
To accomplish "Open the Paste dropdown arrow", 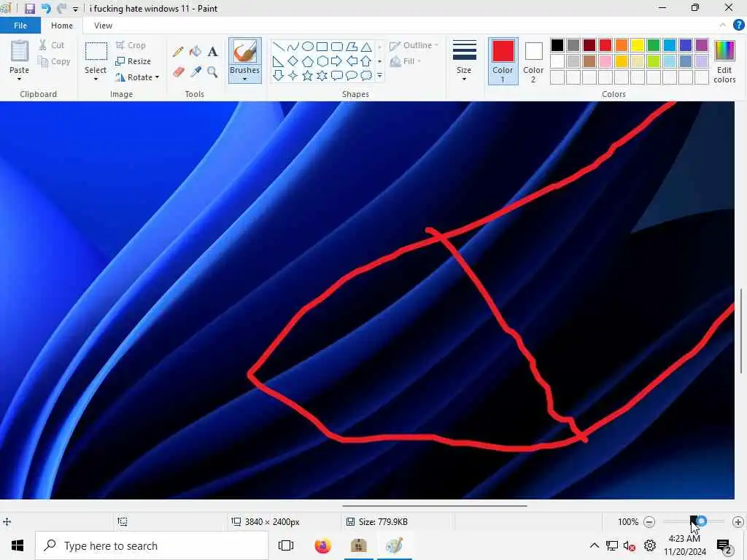I will click(20, 79).
